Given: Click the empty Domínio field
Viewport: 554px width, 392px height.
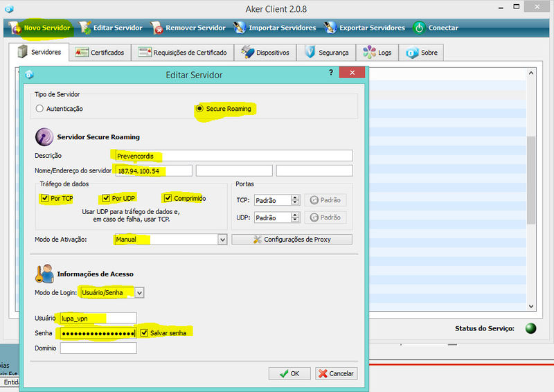Looking at the screenshot, I should [x=98, y=348].
